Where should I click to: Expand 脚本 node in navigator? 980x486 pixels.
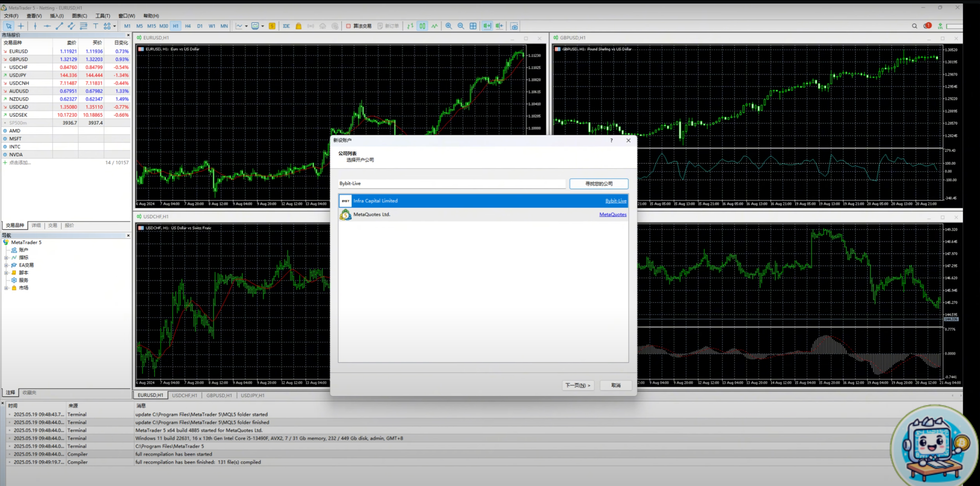click(6, 273)
